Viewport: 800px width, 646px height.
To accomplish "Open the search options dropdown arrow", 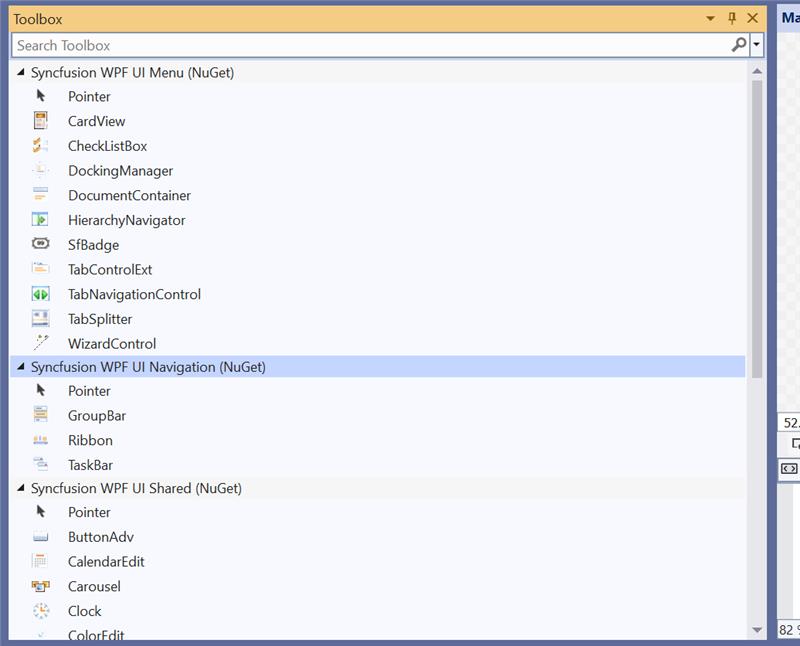I will 757,45.
